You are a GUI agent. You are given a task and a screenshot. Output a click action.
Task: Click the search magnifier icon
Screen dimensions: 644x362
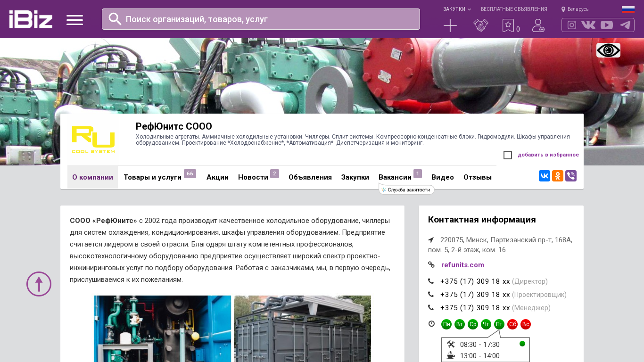(x=115, y=19)
